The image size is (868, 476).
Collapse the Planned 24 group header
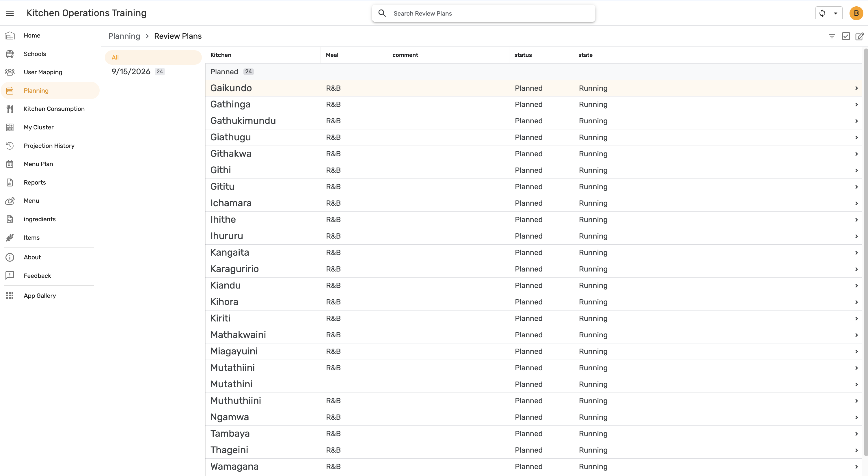[533, 71]
